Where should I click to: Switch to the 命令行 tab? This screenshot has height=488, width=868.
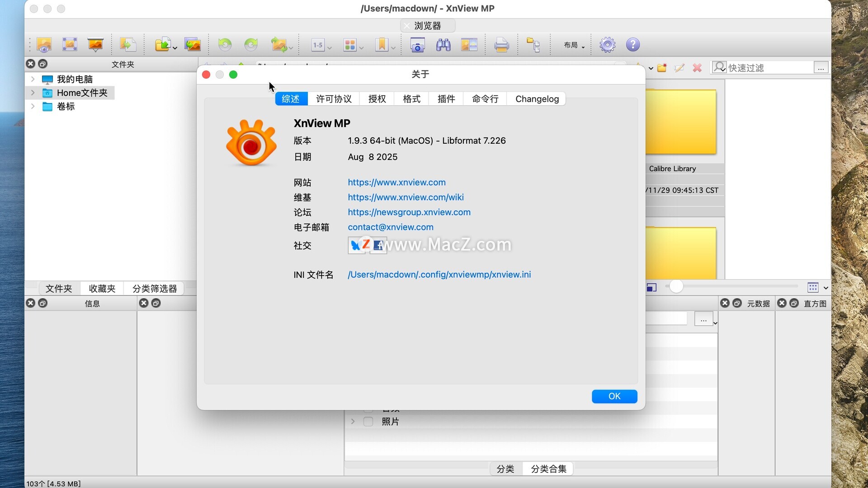485,99
